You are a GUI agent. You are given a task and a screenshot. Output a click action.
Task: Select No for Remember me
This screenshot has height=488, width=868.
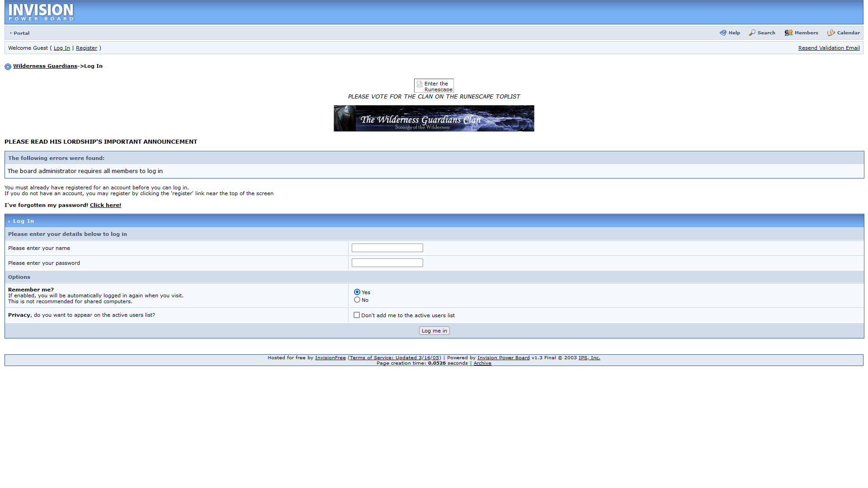point(357,300)
